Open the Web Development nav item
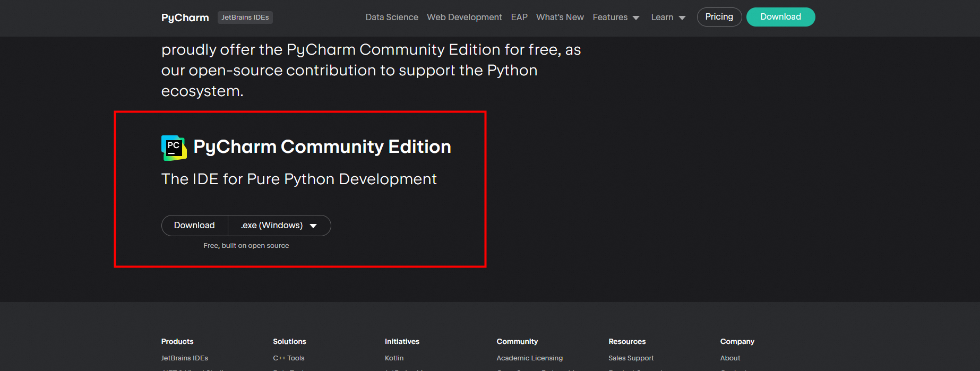Image resolution: width=980 pixels, height=371 pixels. 464,18
